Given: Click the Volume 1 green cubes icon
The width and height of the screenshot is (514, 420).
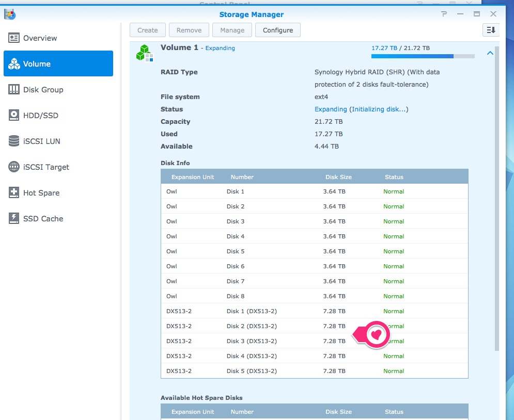Looking at the screenshot, I should click(x=145, y=53).
